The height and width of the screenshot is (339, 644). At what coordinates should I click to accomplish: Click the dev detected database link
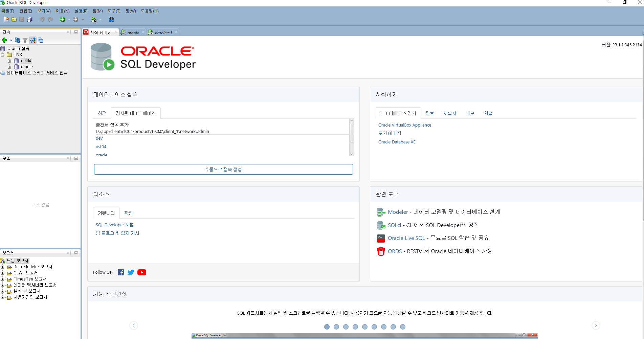pyautogui.click(x=99, y=138)
